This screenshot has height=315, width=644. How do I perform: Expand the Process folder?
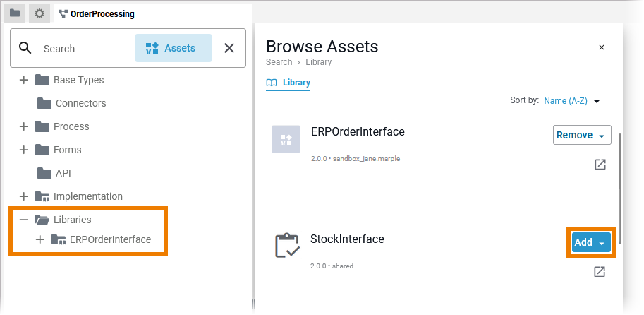coord(23,126)
